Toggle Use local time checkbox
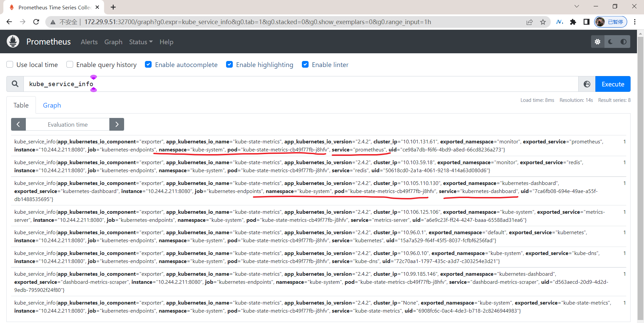The image size is (644, 323). (10, 65)
